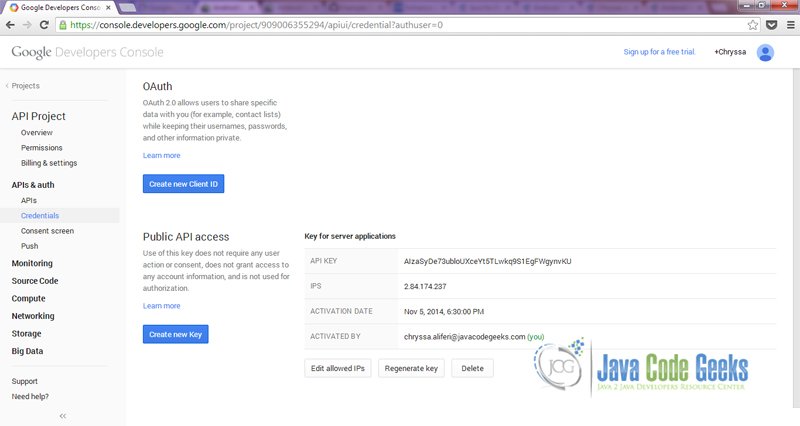The width and height of the screenshot is (800, 426).
Task: Click the green padlock in address bar
Action: [x=63, y=25]
